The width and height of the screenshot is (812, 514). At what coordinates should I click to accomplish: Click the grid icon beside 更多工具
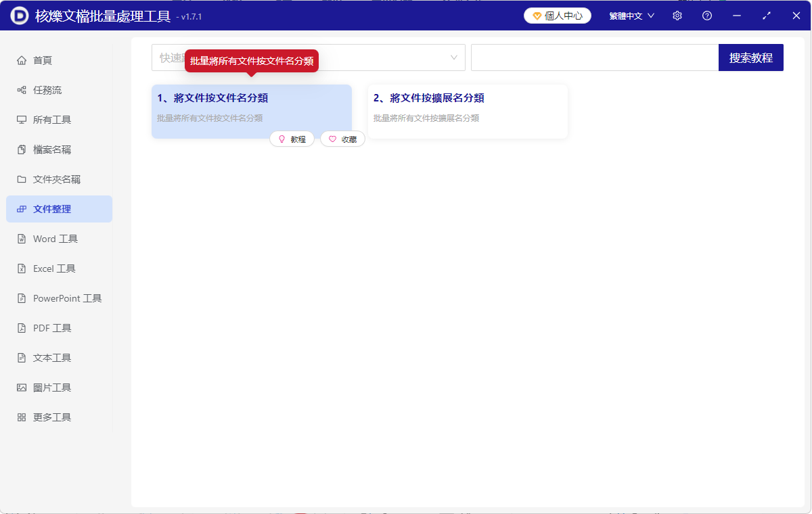(22, 417)
